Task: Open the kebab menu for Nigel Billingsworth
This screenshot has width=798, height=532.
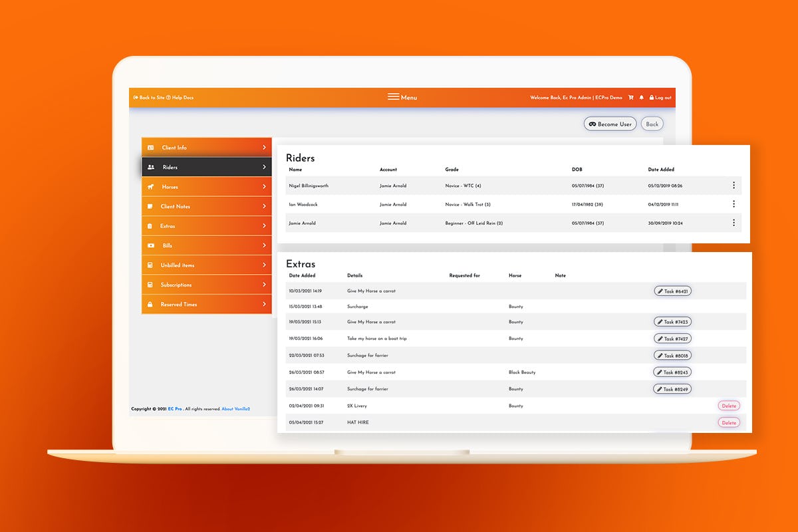Action: [733, 186]
